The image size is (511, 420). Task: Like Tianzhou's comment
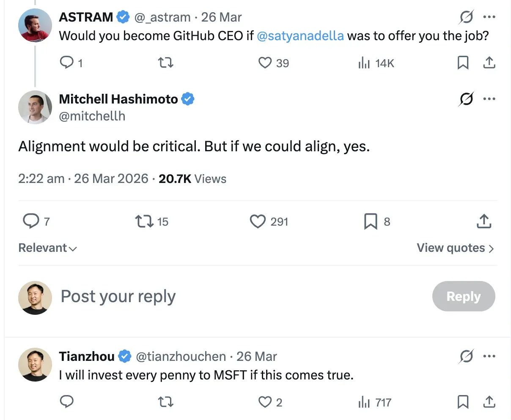click(265, 402)
